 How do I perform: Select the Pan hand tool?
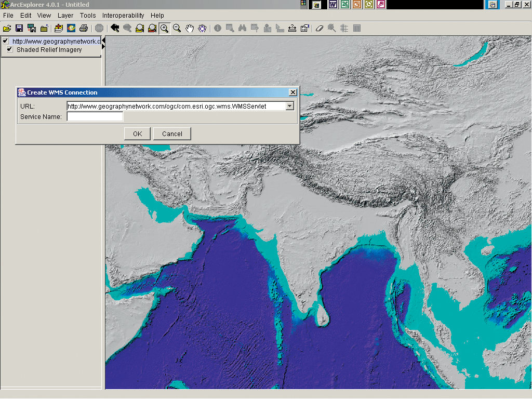[x=190, y=28]
